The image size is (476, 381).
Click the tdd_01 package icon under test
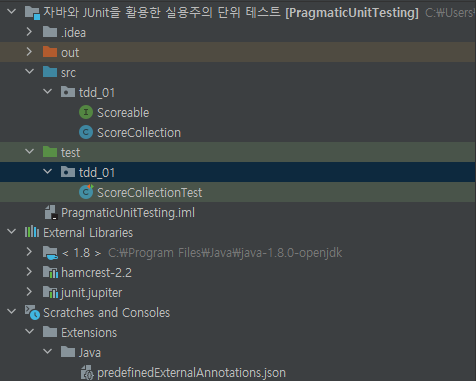coord(68,172)
